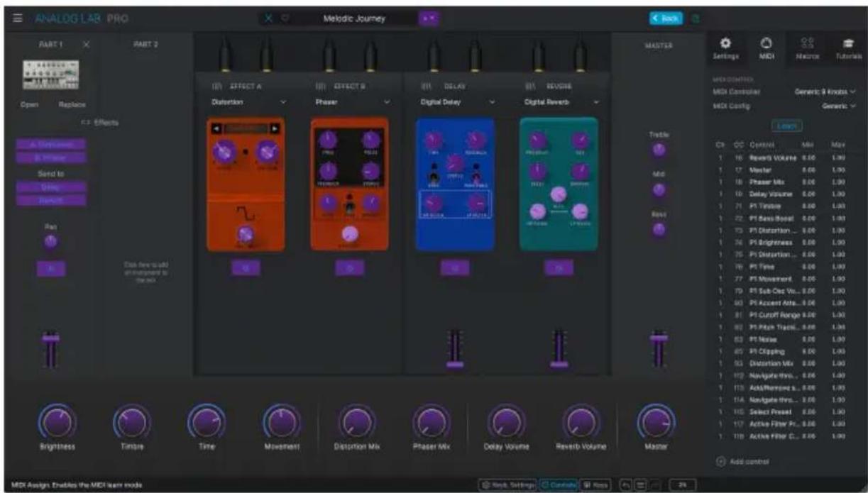Click Add control

742,462
